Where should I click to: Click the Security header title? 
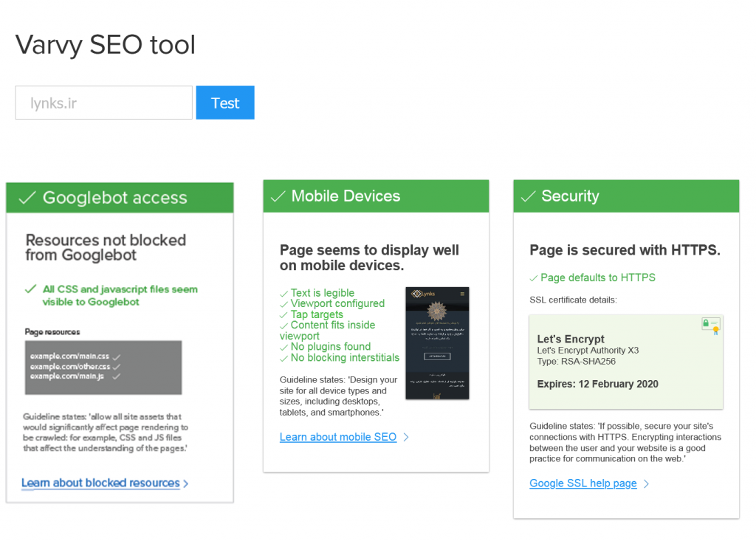pyautogui.click(x=571, y=196)
